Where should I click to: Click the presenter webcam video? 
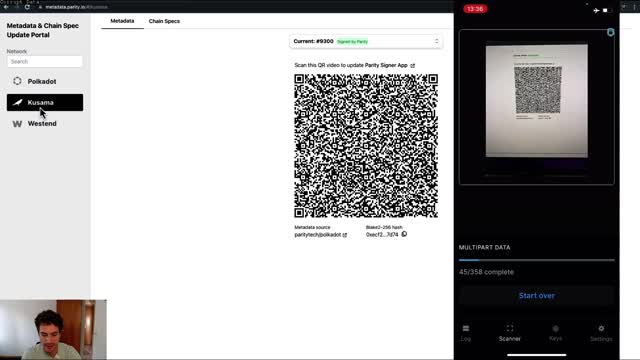point(53,330)
